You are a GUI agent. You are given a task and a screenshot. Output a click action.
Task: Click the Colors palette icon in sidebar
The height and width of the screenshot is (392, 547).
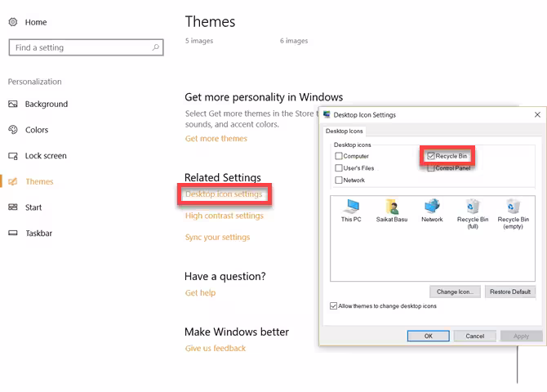click(x=13, y=130)
